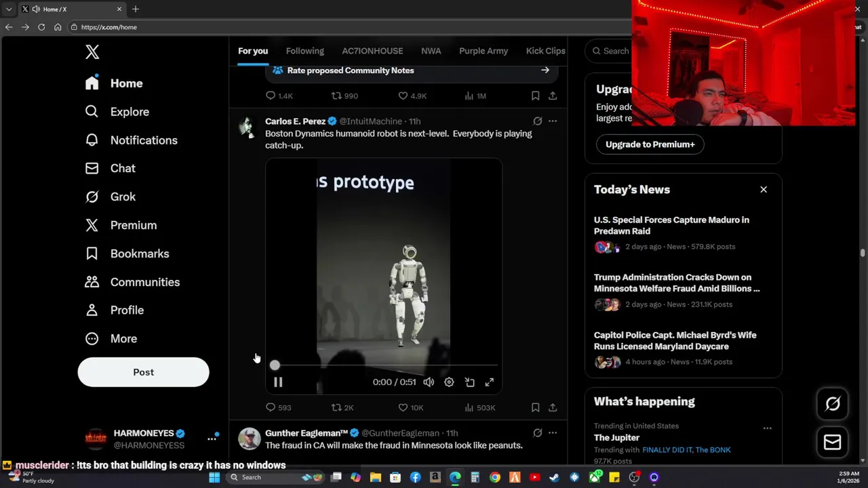
Task: Toggle picture-in-picture on the video
Action: pyautogui.click(x=469, y=382)
